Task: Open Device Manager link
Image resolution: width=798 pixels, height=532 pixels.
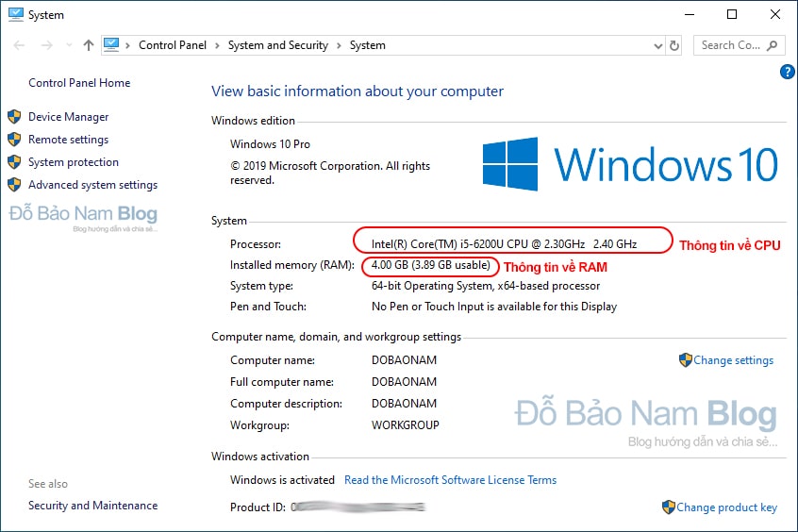Action: [x=68, y=117]
